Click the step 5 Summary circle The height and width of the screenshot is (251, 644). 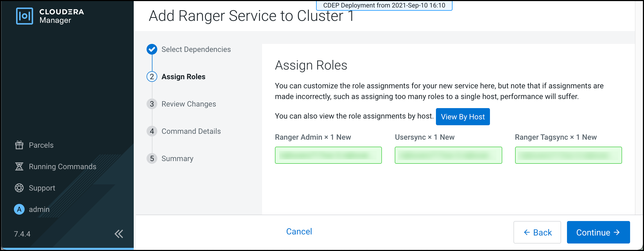click(152, 158)
